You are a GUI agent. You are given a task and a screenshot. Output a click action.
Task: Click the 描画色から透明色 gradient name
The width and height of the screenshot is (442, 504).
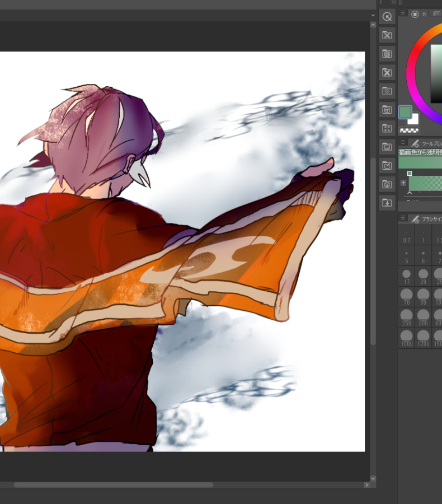(x=420, y=152)
